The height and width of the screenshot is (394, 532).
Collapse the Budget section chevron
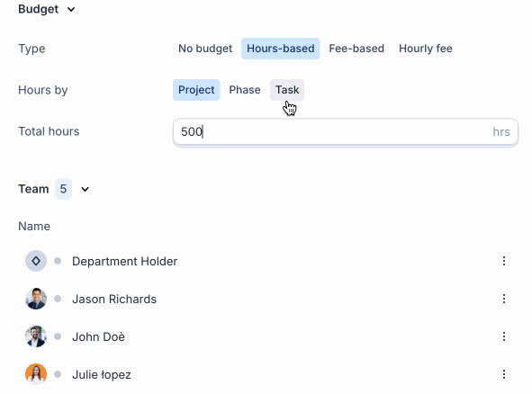71,10
